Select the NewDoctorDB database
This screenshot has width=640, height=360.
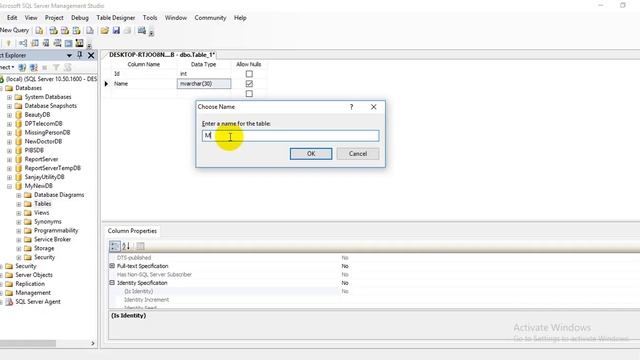click(x=43, y=142)
